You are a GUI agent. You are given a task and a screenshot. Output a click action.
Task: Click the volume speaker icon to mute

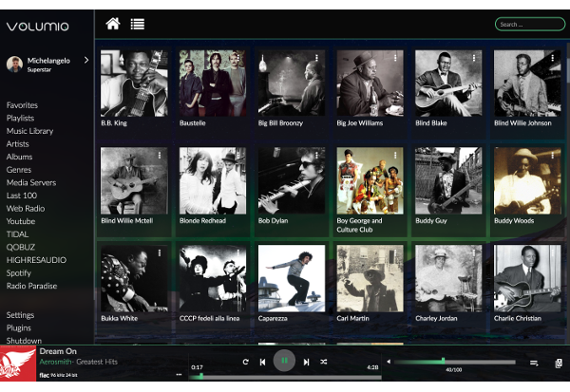[x=388, y=362]
